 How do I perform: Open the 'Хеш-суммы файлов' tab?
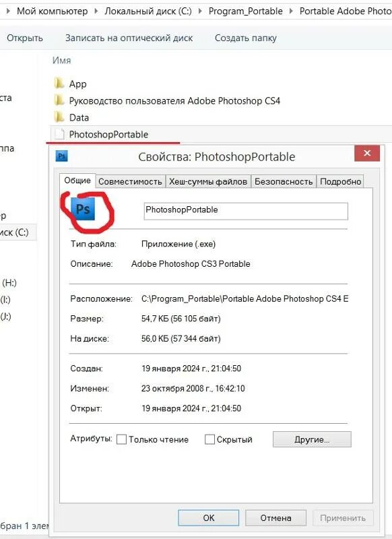click(x=208, y=181)
